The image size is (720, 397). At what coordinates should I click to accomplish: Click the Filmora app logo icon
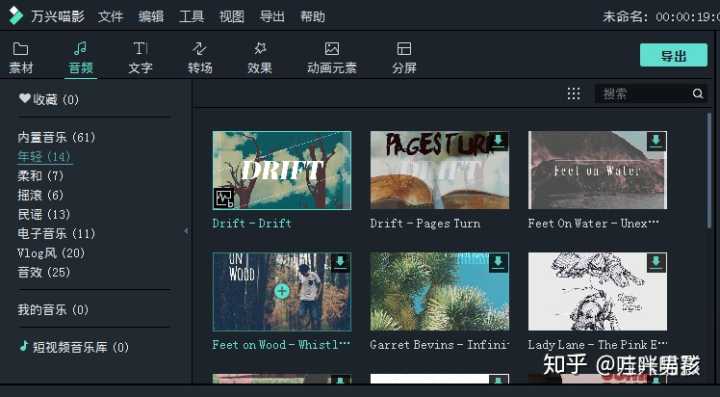click(x=16, y=16)
